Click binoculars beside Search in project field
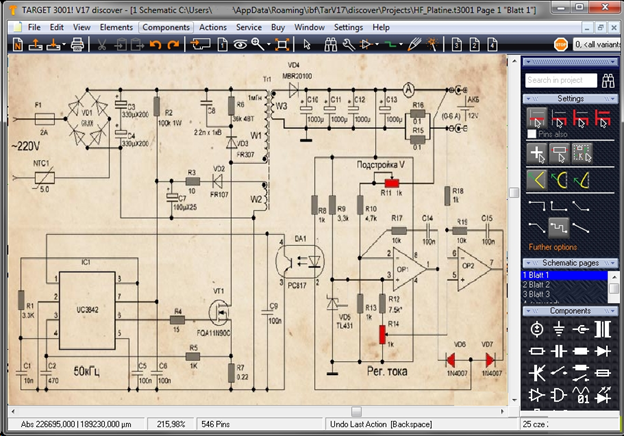624x436 pixels. pos(608,80)
